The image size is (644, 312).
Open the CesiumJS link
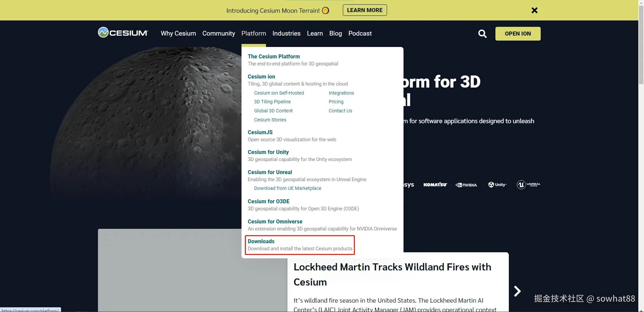pos(260,132)
